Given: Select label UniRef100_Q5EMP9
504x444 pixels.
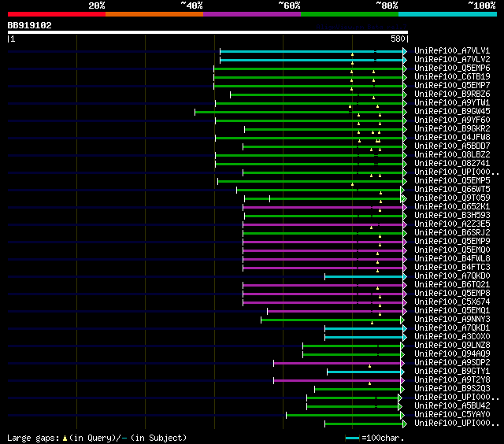Looking at the screenshot, I should pyautogui.click(x=452, y=242).
